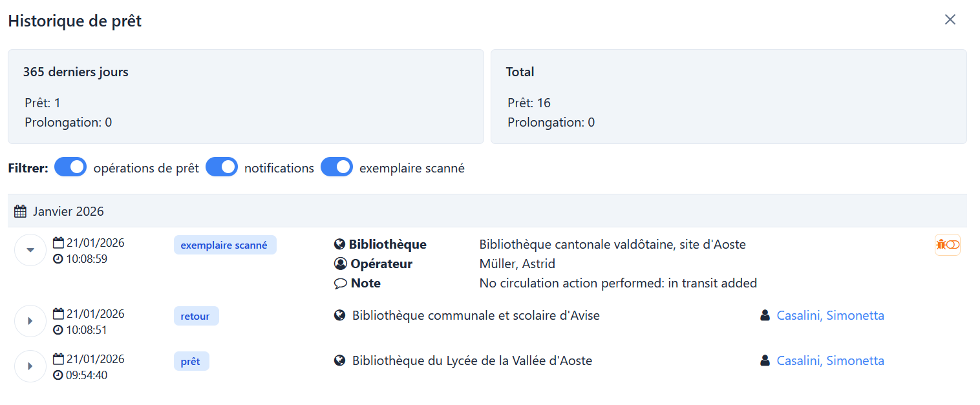The image size is (980, 405).
Task: Click the calendar icon beside Janvier 2026
Action: coord(20,211)
